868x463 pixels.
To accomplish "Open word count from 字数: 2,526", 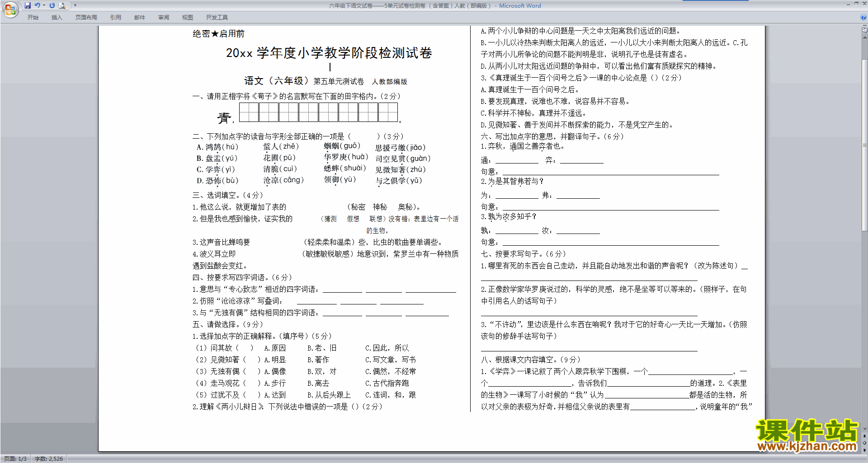I will pos(49,458).
